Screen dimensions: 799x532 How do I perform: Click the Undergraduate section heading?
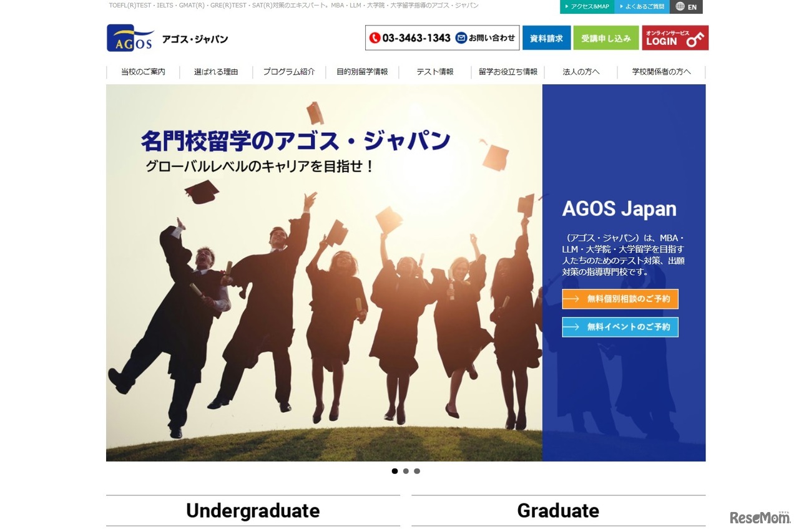point(252,510)
